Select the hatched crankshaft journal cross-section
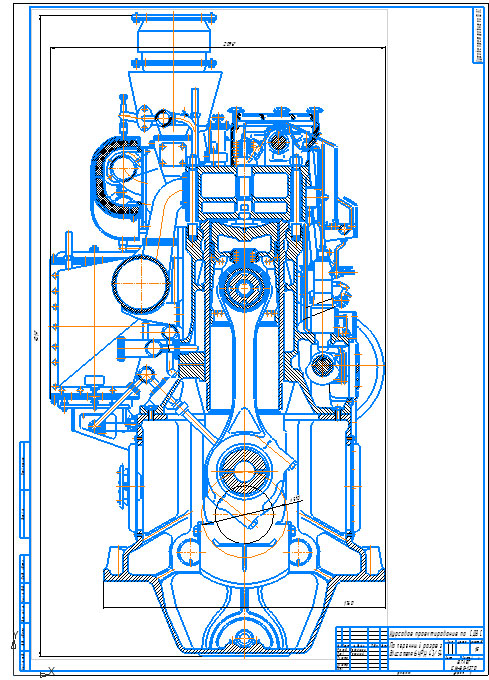This screenshot has width=489, height=680. 244,471
